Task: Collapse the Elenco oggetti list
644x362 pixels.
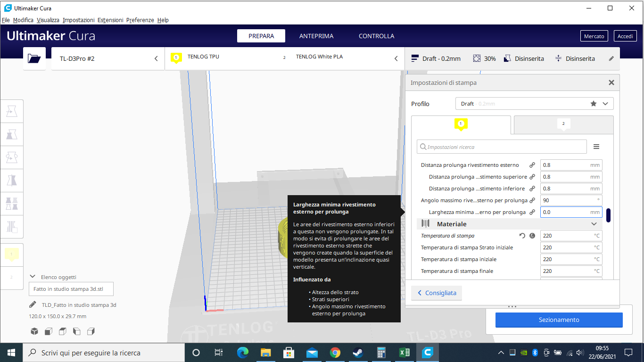Action: [x=33, y=277]
